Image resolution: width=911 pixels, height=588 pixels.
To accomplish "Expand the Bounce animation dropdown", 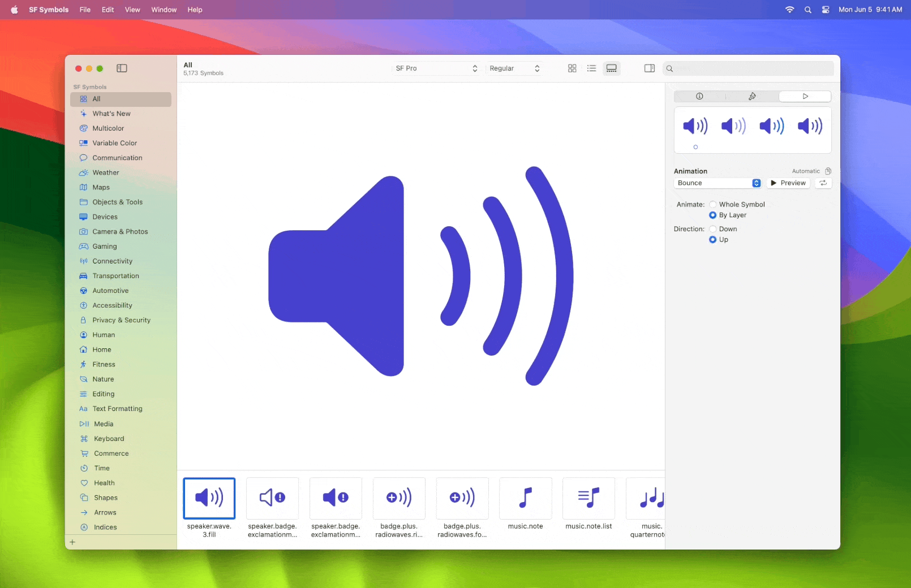I will (718, 183).
